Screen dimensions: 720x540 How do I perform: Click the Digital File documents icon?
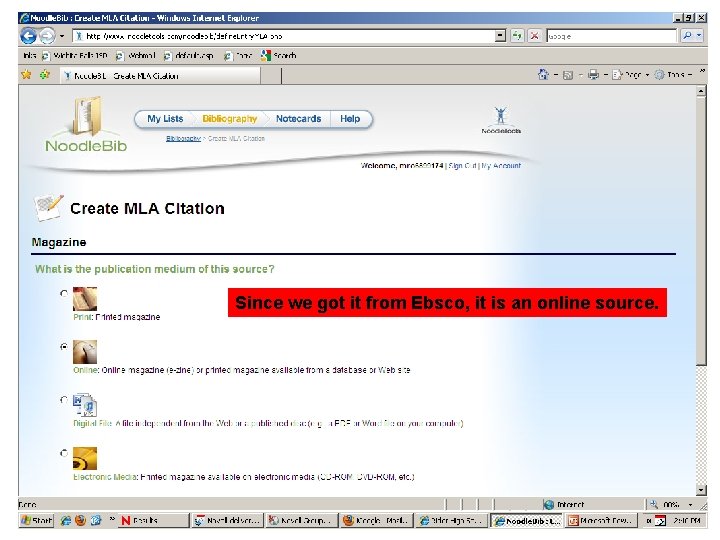[85, 405]
